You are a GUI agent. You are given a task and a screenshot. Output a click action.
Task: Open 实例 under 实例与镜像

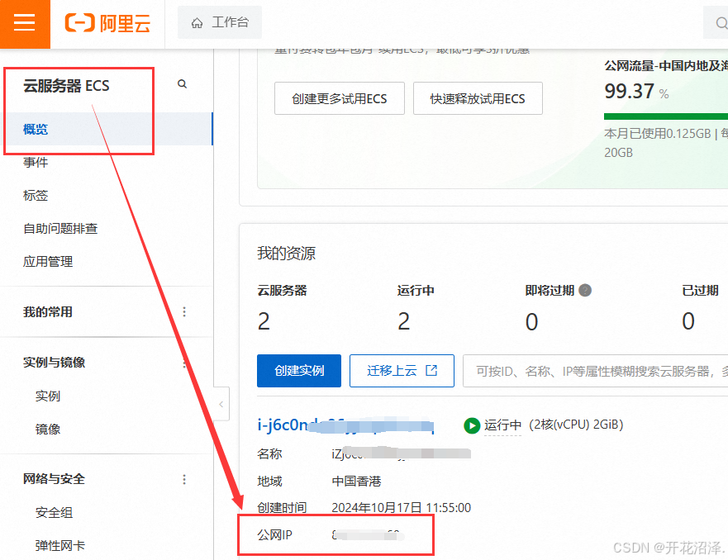[x=48, y=396]
